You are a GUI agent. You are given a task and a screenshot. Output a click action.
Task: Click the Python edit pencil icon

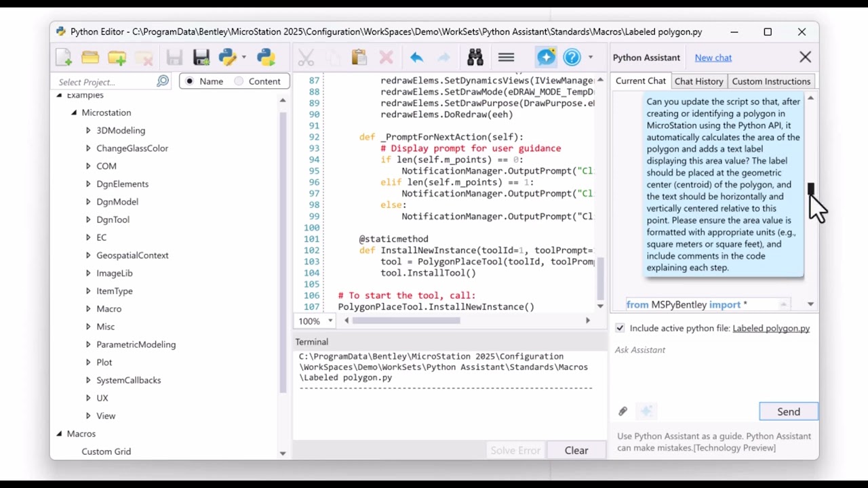click(x=227, y=58)
